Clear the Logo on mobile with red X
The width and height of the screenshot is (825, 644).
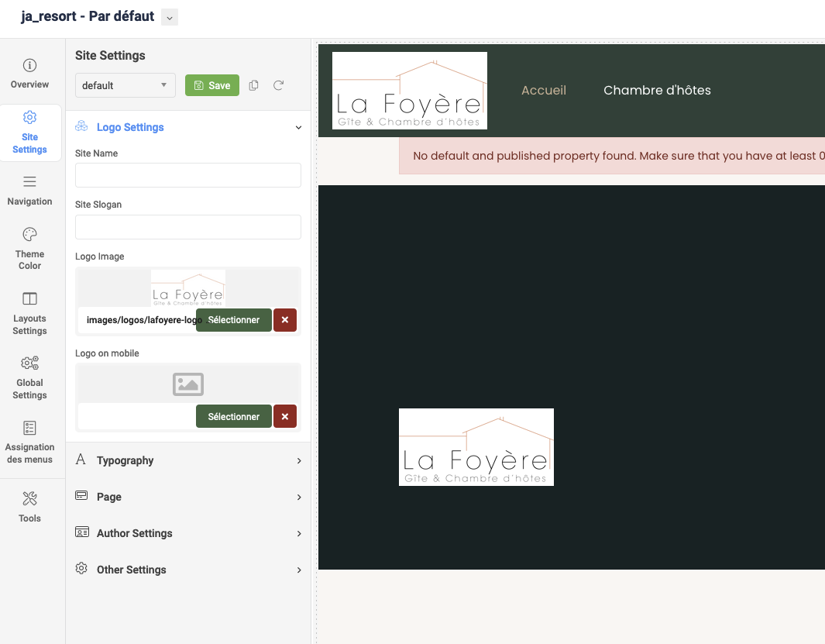point(285,416)
